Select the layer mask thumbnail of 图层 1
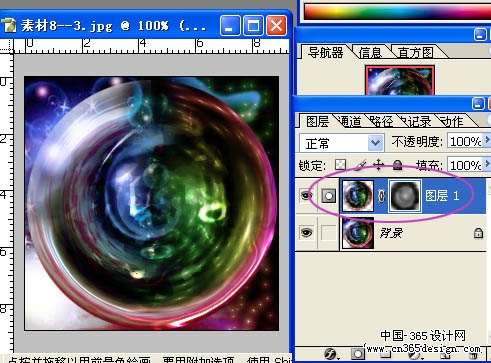The width and height of the screenshot is (491, 363). [x=405, y=196]
